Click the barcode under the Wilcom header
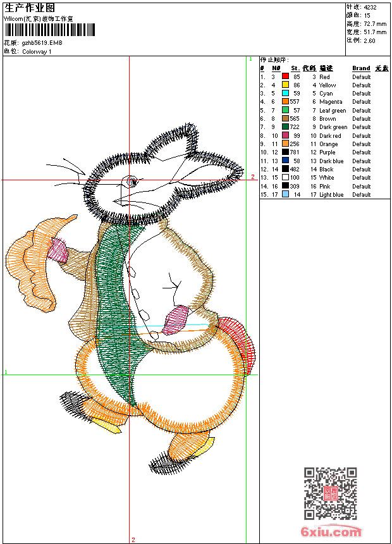 pyautogui.click(x=49, y=30)
